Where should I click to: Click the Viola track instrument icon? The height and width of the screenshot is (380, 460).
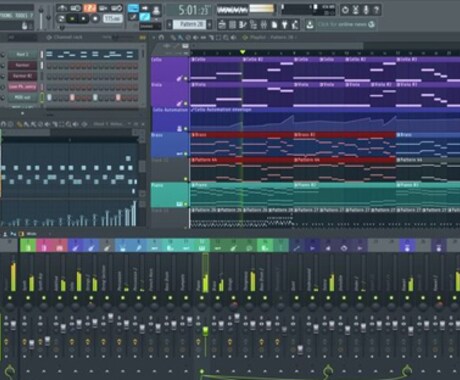[x=179, y=104]
